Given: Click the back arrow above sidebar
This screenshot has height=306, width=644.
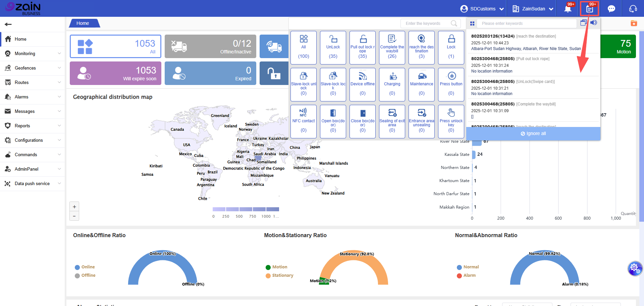Looking at the screenshot, I should (8, 24).
